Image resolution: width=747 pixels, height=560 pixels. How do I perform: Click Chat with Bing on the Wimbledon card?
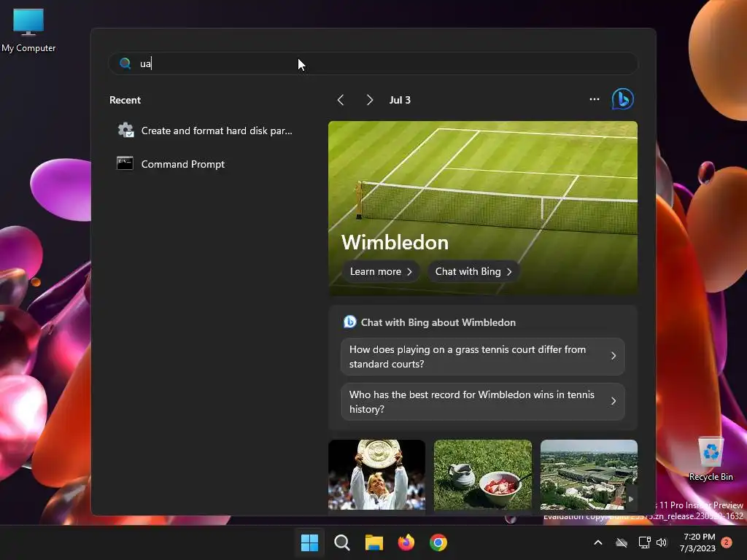pyautogui.click(x=473, y=271)
